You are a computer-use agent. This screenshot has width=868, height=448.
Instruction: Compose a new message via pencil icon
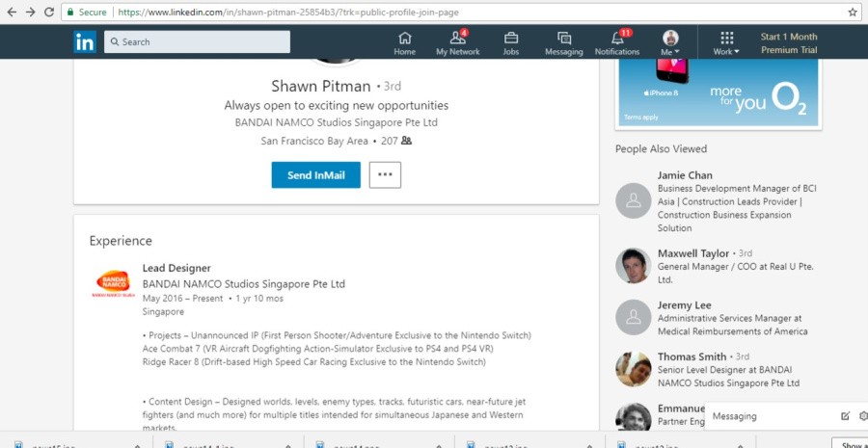pos(845,416)
